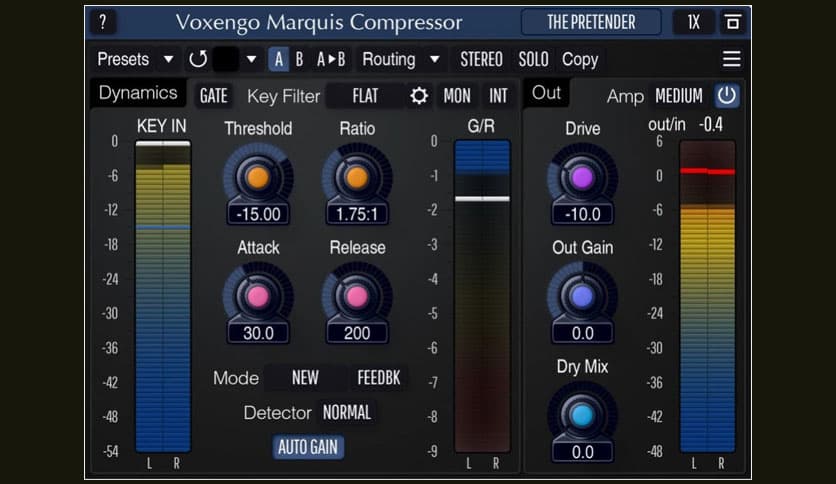Toggle AUTO GAIN button
The width and height of the screenshot is (836, 484).
point(308,447)
